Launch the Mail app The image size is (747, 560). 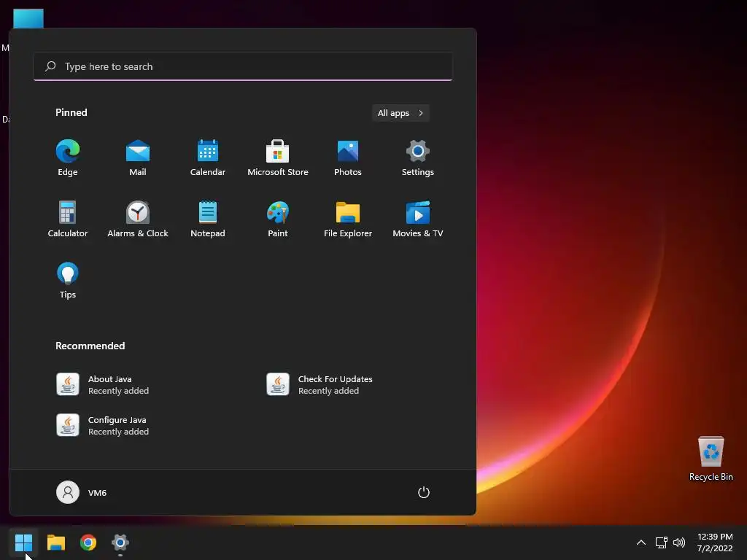[x=138, y=158]
